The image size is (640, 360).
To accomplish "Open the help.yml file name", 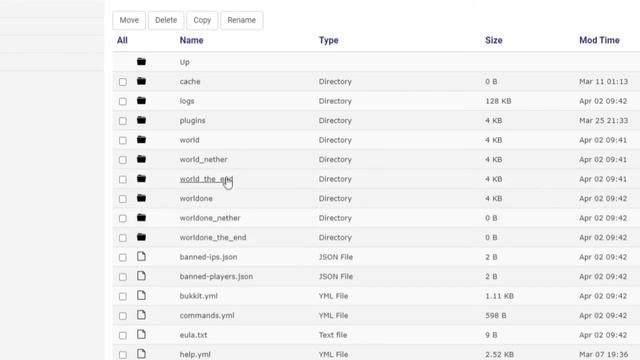I will [195, 354].
